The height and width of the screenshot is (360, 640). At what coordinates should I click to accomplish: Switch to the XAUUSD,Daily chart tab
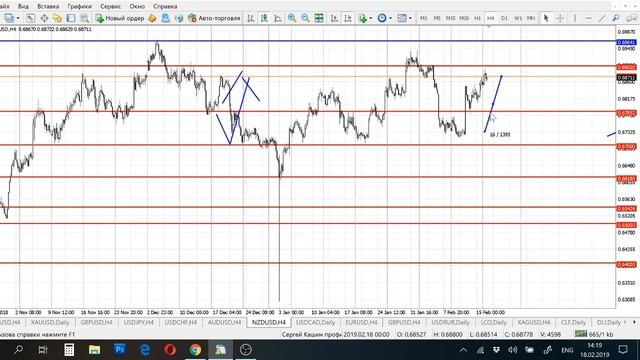point(50,322)
